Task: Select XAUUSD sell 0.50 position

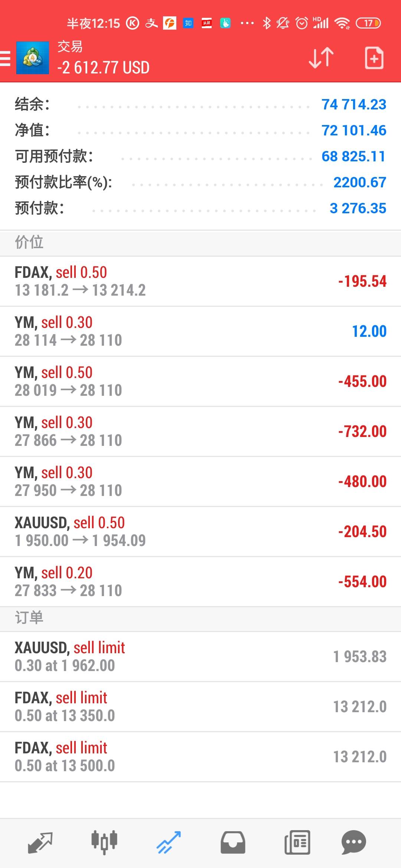Action: point(200,532)
